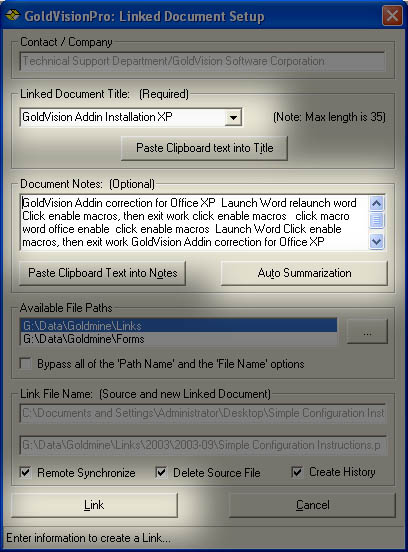Click scroll up arrow in Document Notes
The height and width of the screenshot is (552, 408).
pos(376,203)
